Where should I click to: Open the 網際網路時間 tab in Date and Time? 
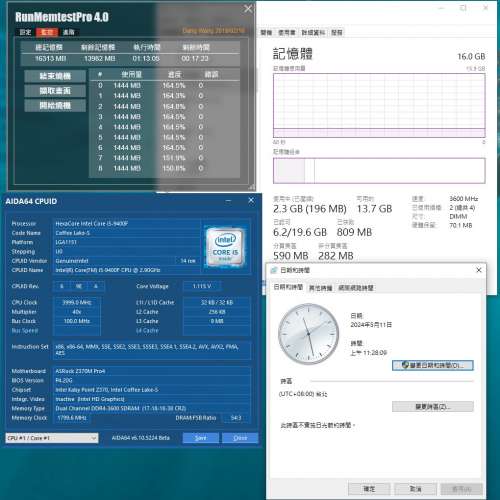coord(356,288)
